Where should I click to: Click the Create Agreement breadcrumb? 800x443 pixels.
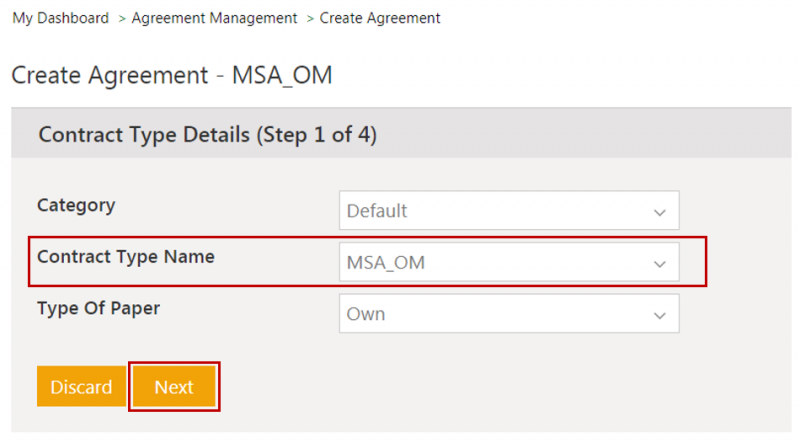click(380, 18)
